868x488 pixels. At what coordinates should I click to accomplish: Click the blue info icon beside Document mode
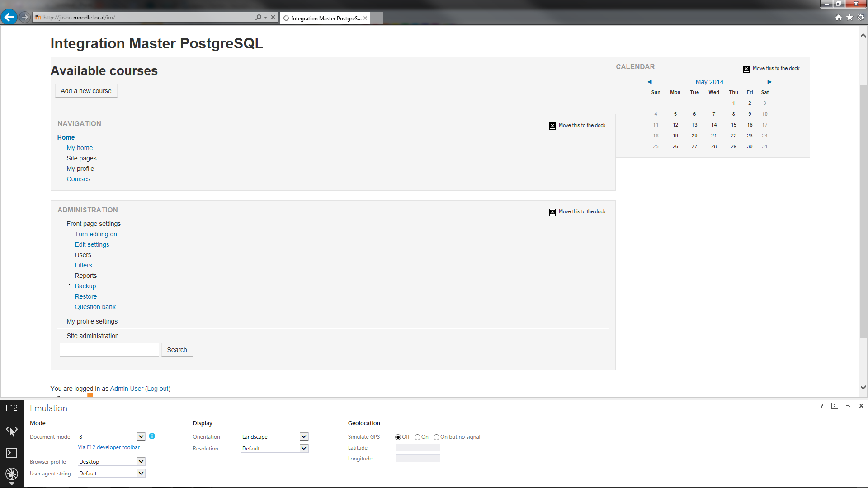point(152,436)
